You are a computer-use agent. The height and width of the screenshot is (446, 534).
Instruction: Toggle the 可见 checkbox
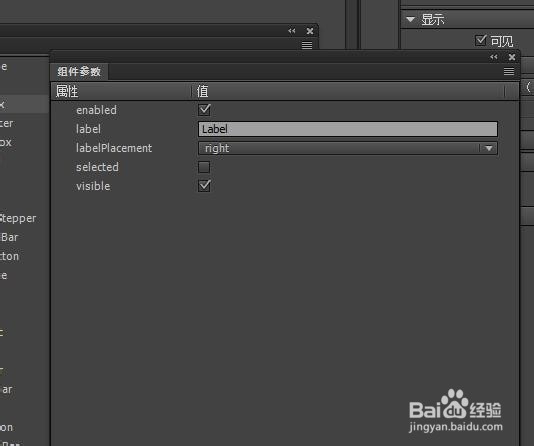(x=480, y=40)
